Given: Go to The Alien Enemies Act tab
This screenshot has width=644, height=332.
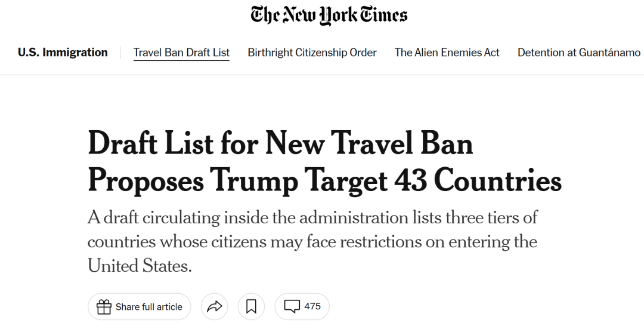Looking at the screenshot, I should [447, 53].
